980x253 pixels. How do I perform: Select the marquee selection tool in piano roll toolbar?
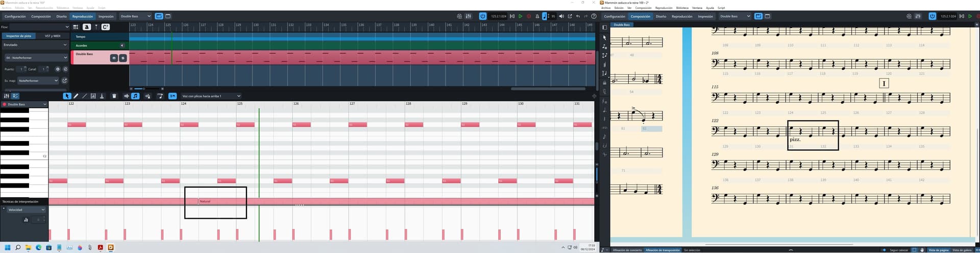click(93, 96)
